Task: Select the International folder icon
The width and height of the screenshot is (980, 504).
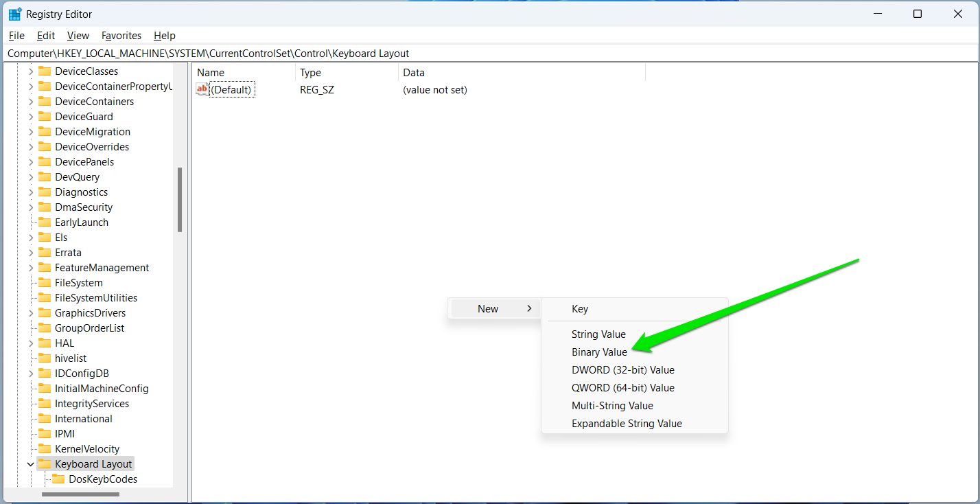Action: coord(44,418)
